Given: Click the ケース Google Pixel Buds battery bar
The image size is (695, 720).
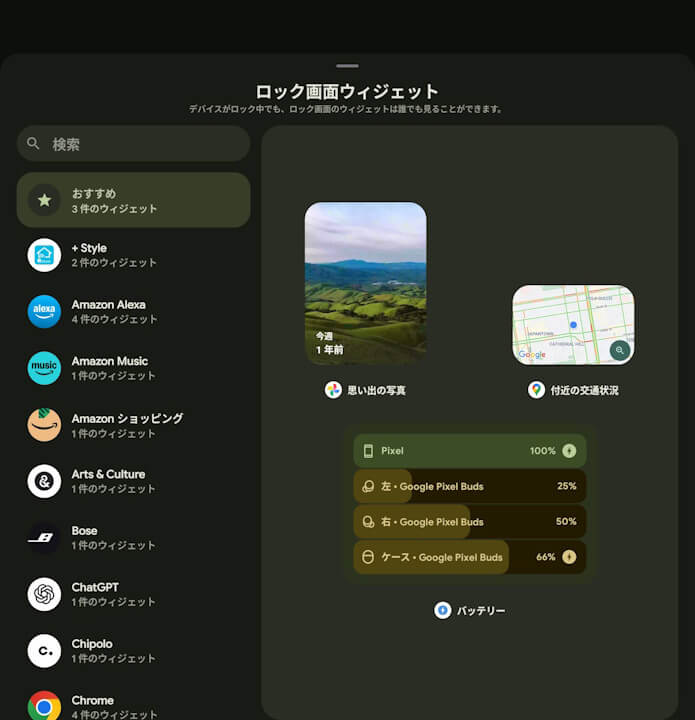Looking at the screenshot, I should coord(470,557).
